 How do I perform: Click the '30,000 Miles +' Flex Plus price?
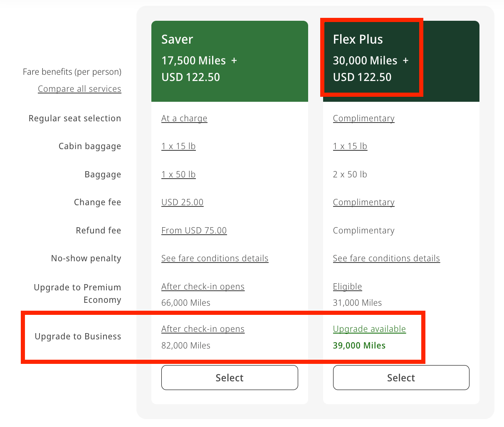pos(371,61)
